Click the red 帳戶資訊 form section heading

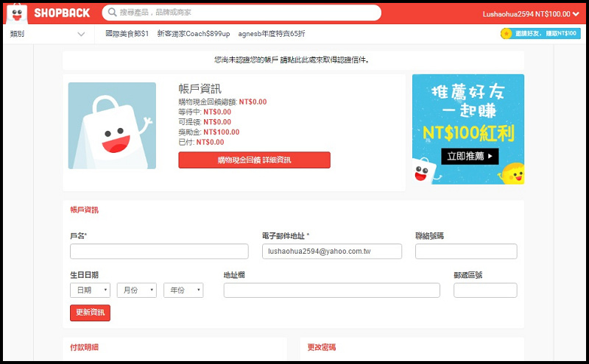(84, 210)
